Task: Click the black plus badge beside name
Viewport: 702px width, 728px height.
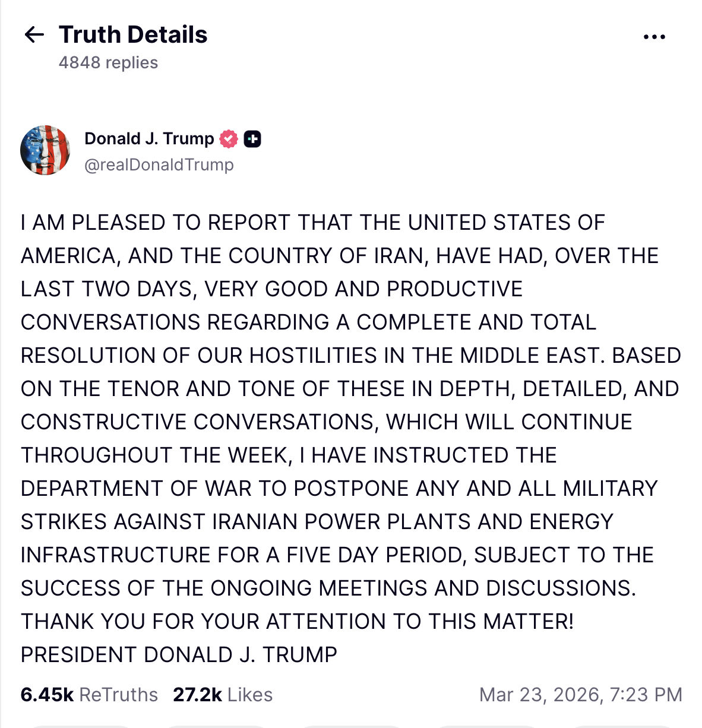Action: coord(252,139)
